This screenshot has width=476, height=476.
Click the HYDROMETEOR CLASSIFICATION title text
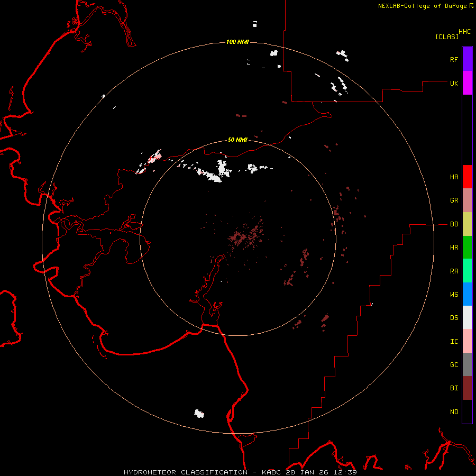point(186,472)
